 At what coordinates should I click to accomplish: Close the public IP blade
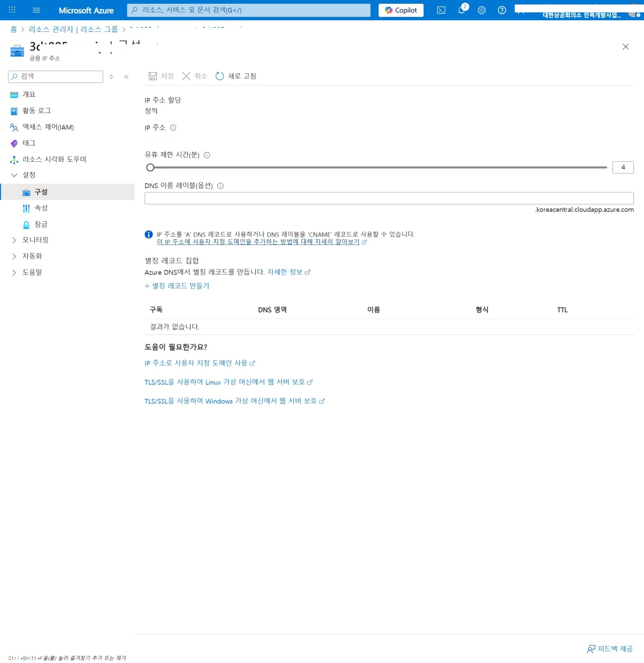(625, 47)
